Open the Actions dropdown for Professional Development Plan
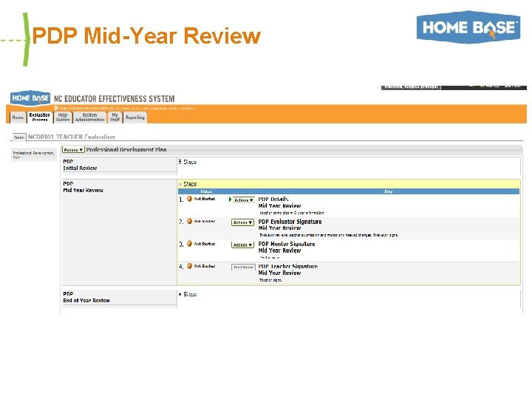Image resolution: width=532 pixels, height=399 pixels. click(x=73, y=149)
